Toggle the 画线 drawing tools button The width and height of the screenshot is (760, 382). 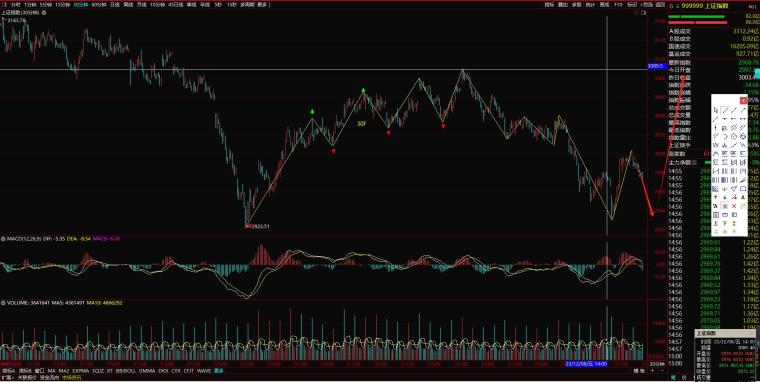[x=604, y=4]
